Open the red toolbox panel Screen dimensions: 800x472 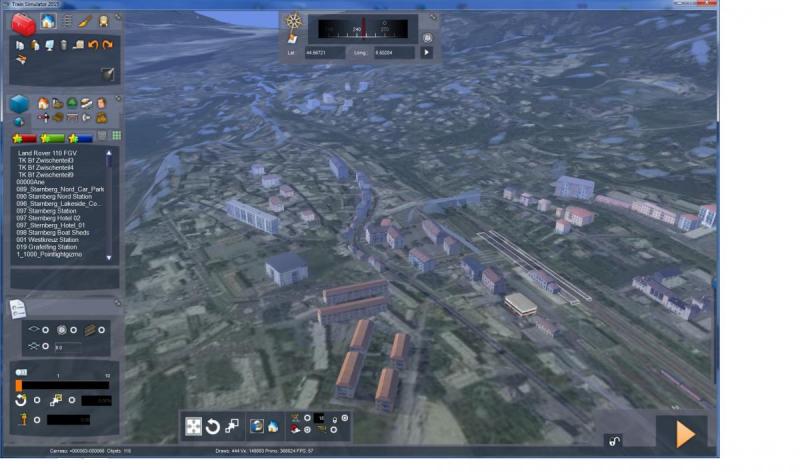click(23, 23)
